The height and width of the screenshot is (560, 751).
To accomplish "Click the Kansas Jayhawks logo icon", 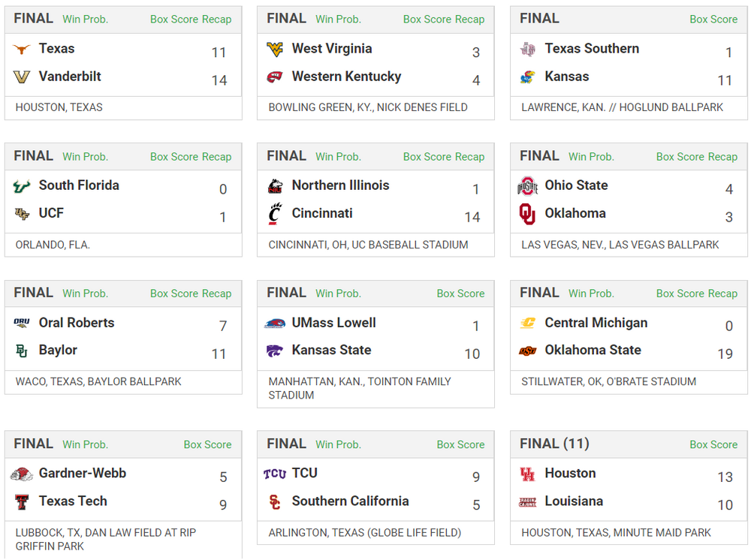I will (528, 77).
